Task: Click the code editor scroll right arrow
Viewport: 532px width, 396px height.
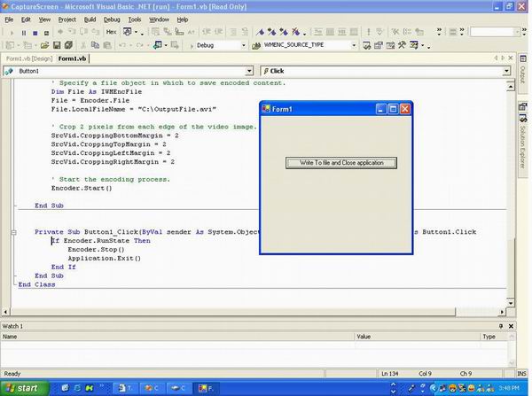Action: click(503, 312)
